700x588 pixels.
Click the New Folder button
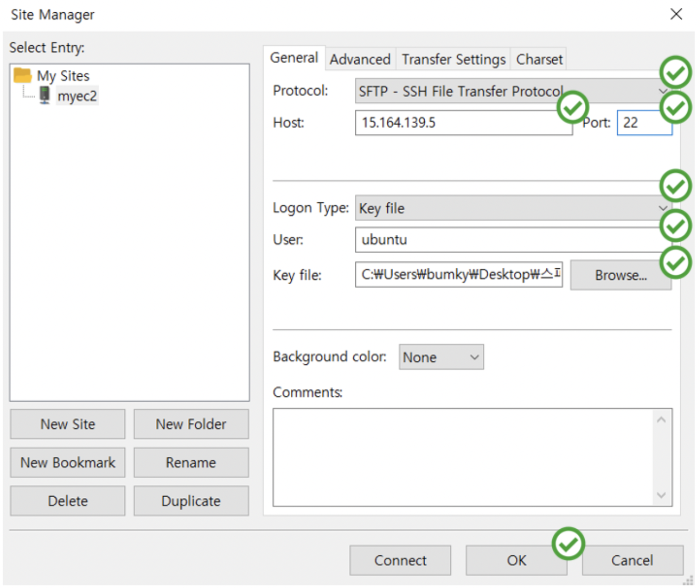(191, 424)
